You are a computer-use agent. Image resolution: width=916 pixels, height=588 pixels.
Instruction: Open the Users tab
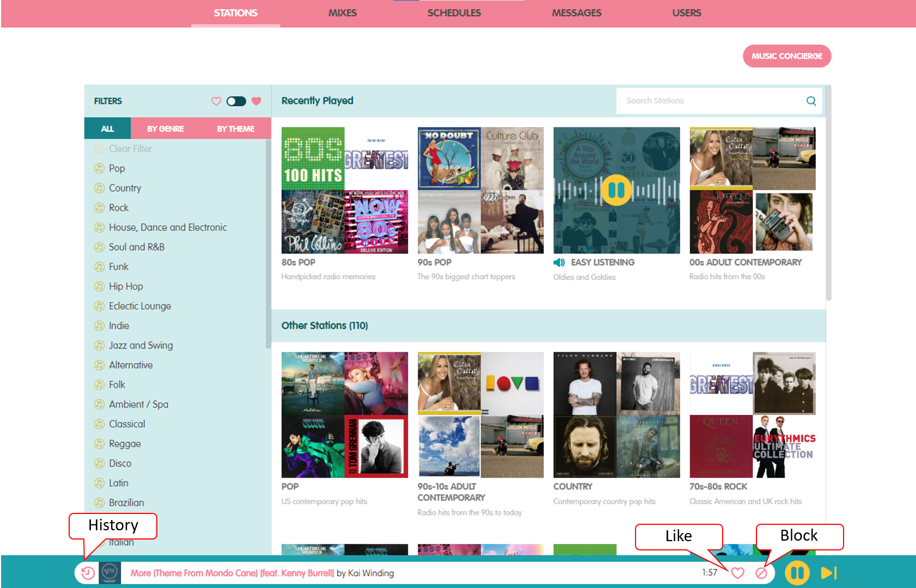(687, 13)
